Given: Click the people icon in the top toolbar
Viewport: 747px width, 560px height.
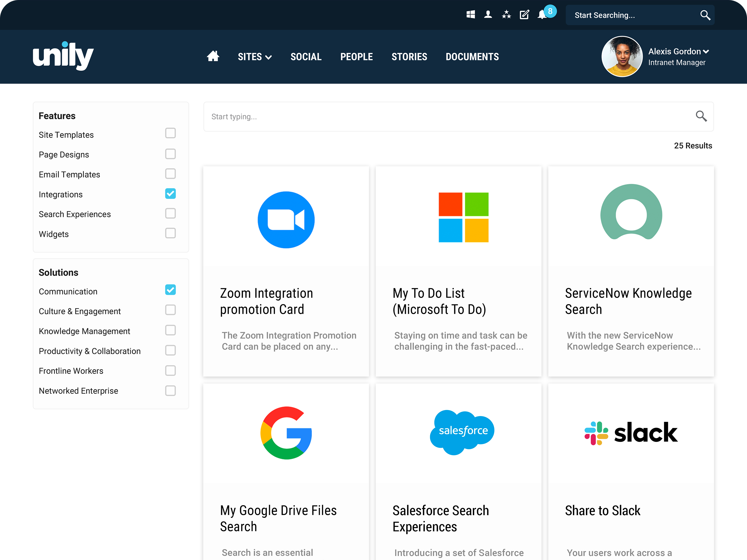Looking at the screenshot, I should [x=488, y=14].
